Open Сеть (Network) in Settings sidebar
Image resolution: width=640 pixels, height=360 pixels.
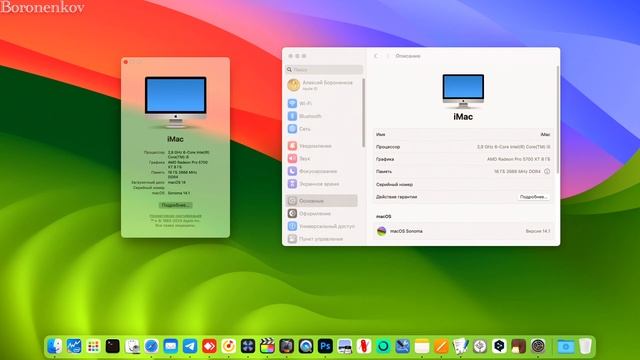(x=322, y=129)
